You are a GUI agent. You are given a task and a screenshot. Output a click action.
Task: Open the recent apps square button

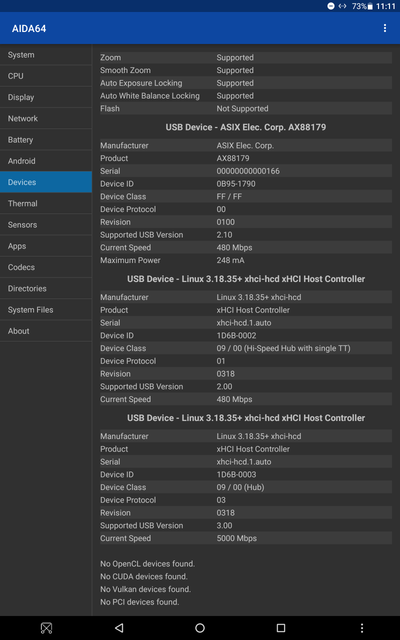(280, 628)
